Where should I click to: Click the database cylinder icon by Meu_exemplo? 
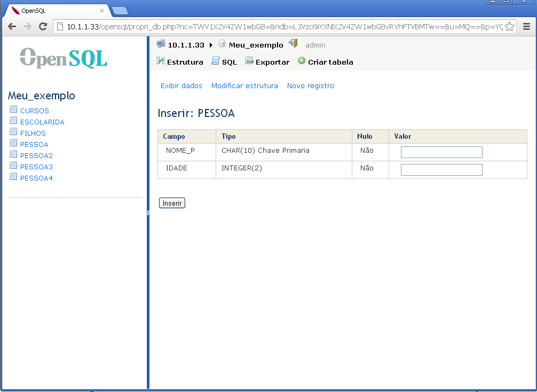click(222, 43)
